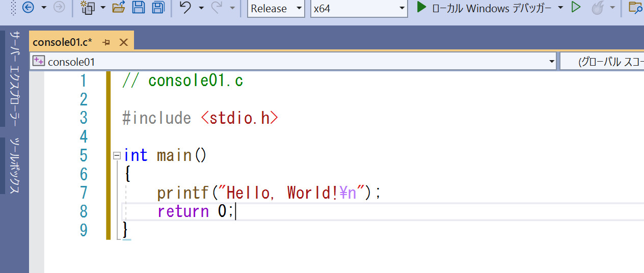Switch to the console01.c tab

coord(62,42)
